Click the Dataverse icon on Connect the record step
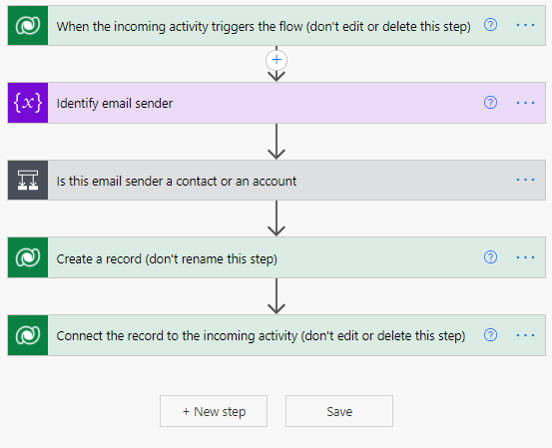Screen dimensions: 552x448 pyautogui.click(x=28, y=335)
